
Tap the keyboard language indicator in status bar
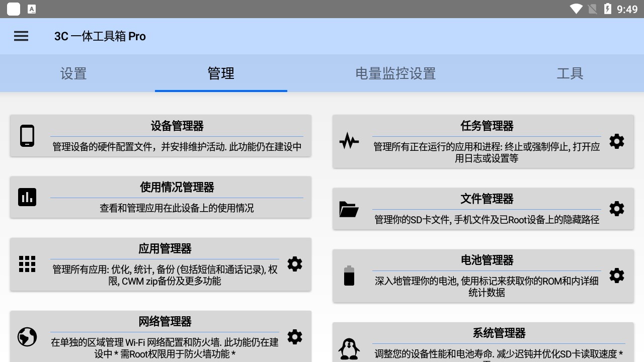point(32,9)
